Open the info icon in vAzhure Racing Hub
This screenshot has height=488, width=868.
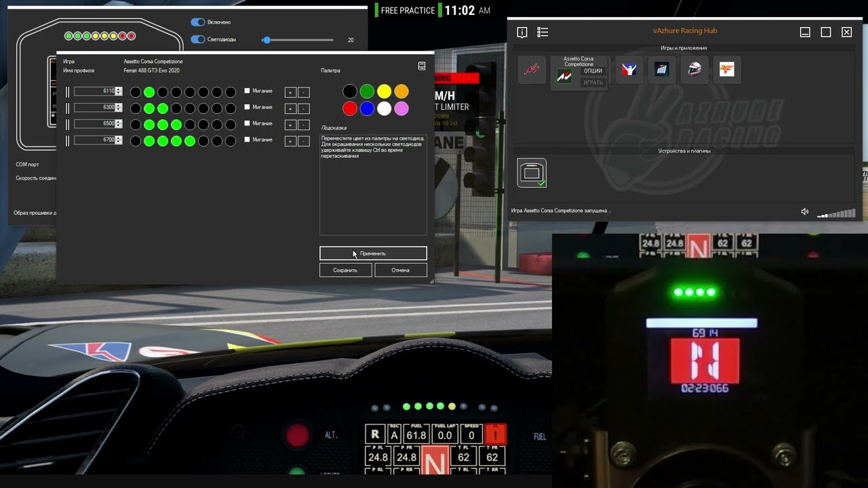[522, 32]
